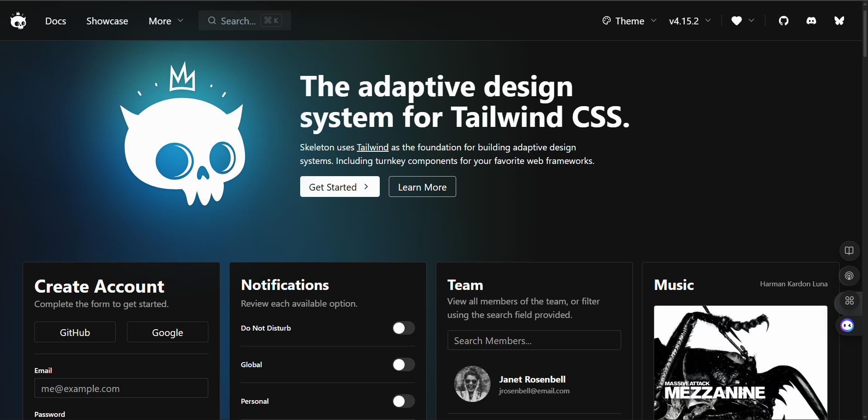This screenshot has height=420, width=868.
Task: Click the name "Janet Rosenbell"
Action: click(x=532, y=379)
